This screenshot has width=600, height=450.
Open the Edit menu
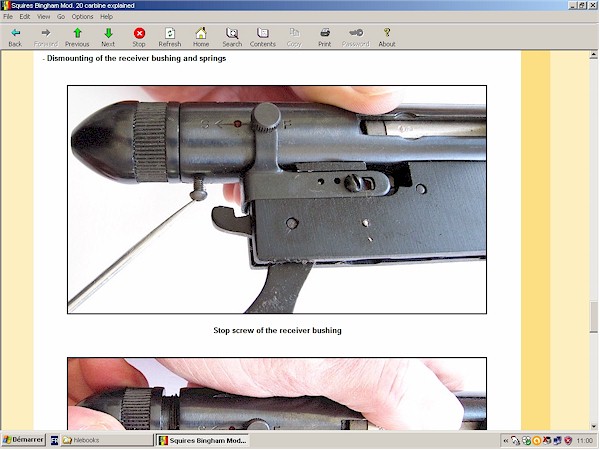pos(25,17)
